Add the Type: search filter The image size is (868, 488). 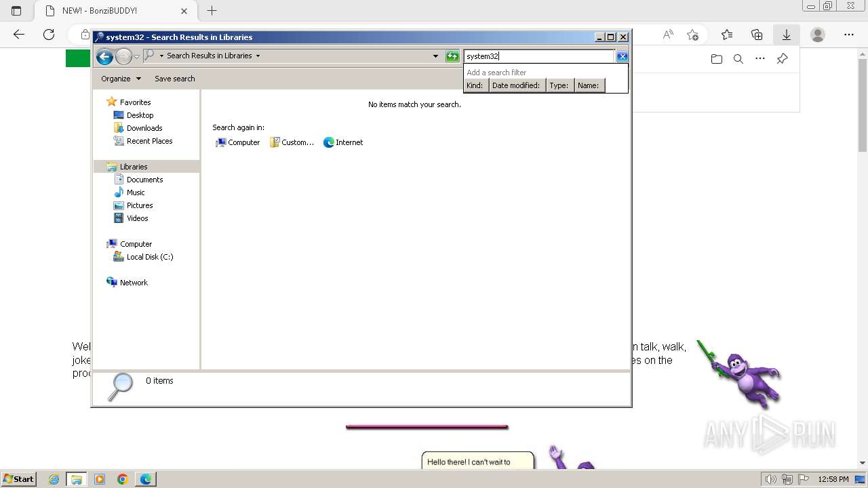point(559,85)
